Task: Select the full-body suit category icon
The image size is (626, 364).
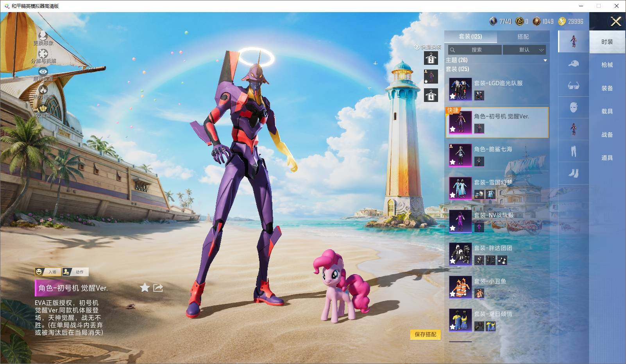Action: (x=573, y=41)
